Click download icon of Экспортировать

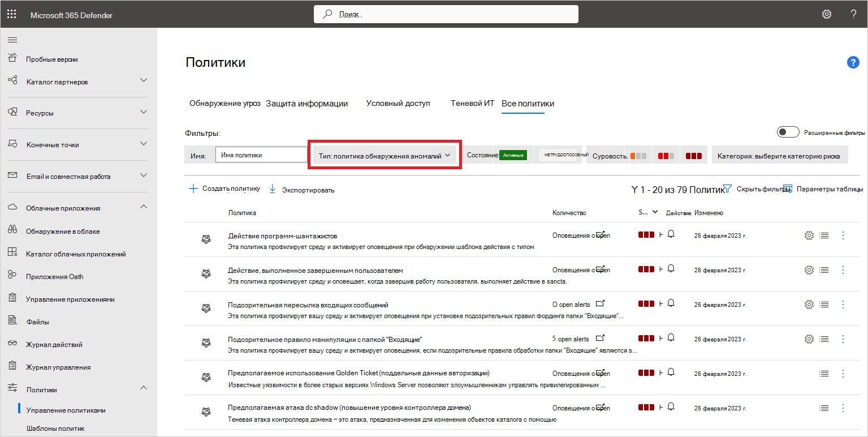tap(272, 189)
